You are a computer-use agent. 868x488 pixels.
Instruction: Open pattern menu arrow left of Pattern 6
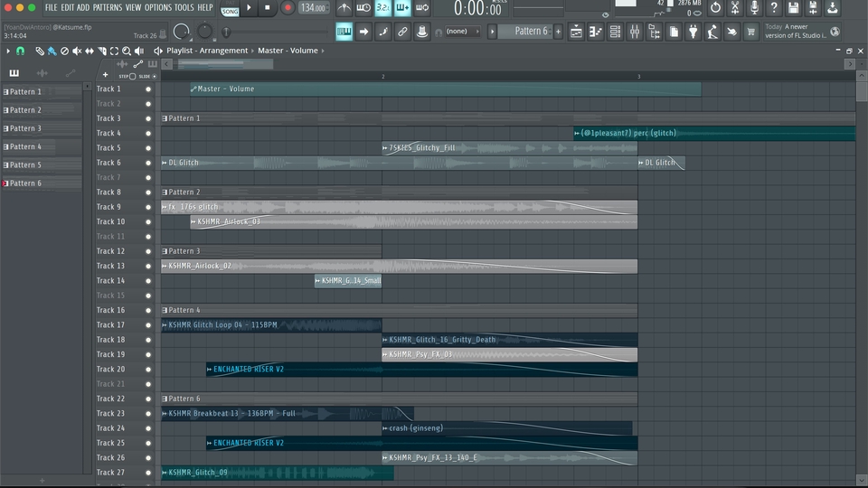[492, 32]
